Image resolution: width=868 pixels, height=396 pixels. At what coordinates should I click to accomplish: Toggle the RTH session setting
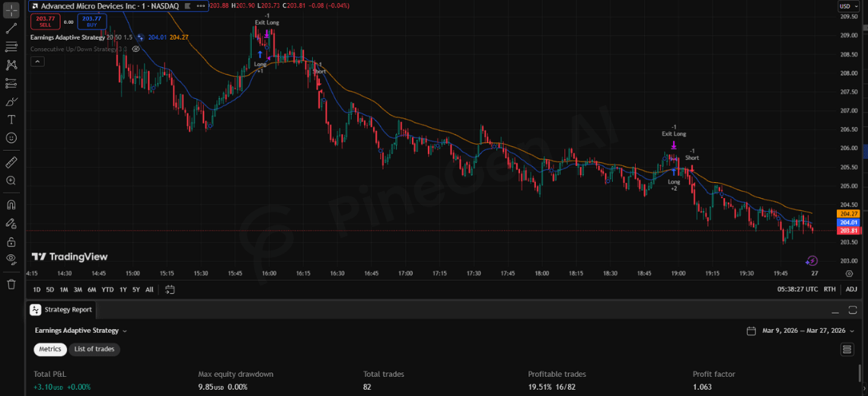[830, 289]
